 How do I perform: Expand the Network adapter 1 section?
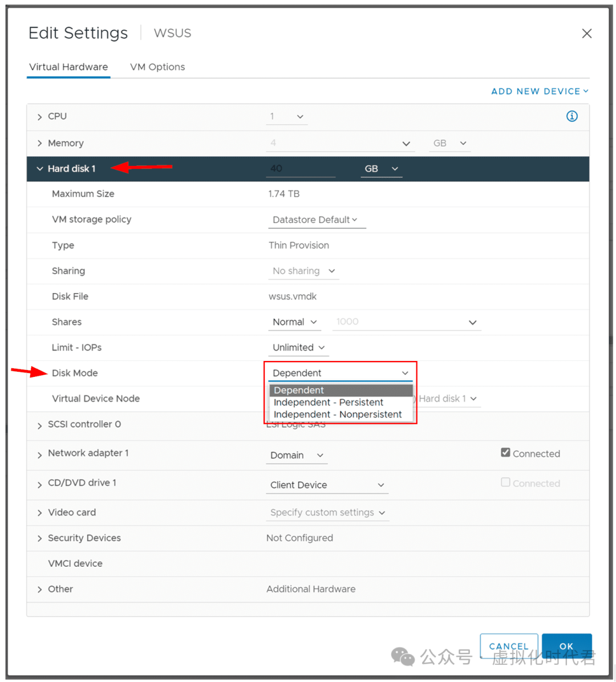39,456
